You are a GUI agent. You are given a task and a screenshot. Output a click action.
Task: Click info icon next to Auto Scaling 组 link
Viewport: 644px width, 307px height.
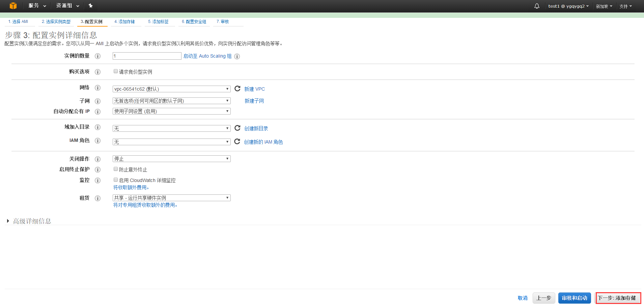[237, 56]
